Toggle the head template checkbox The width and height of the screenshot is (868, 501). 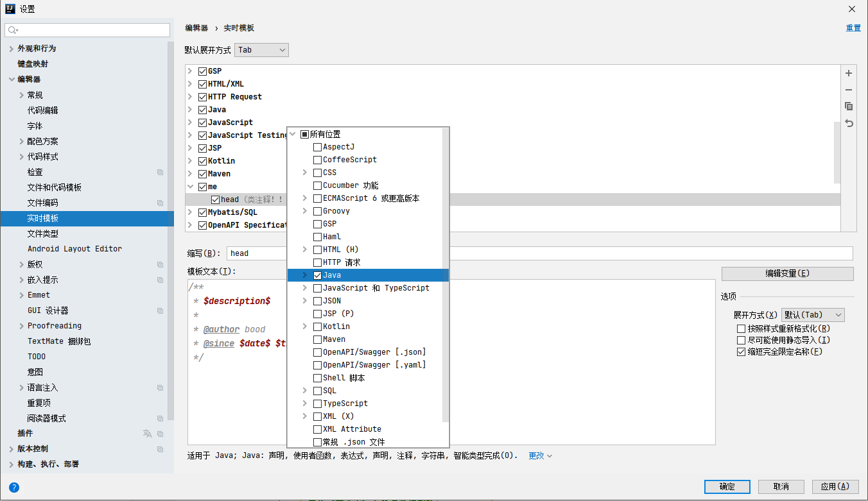215,200
